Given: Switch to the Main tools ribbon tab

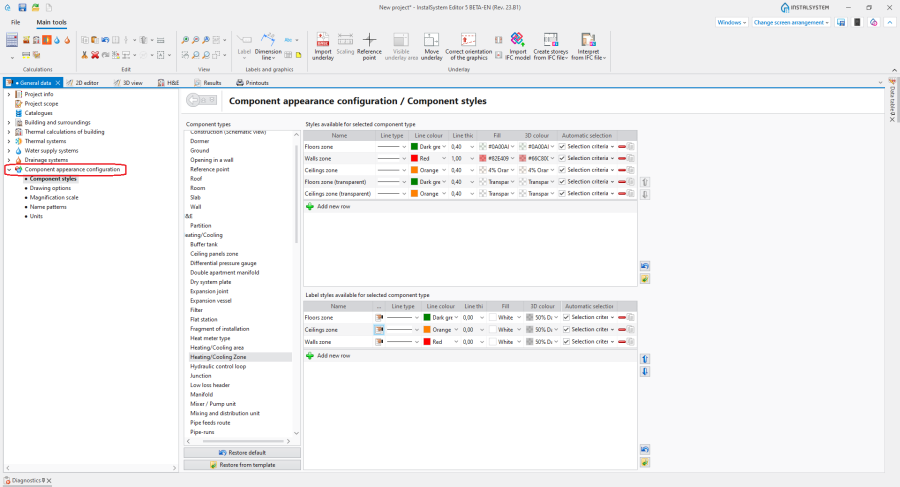Looking at the screenshot, I should (x=52, y=22).
